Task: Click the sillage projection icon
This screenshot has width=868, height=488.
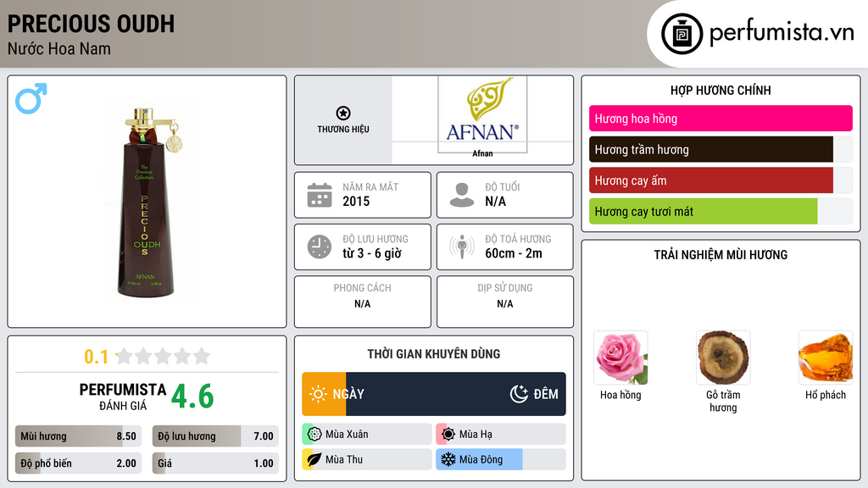Action: pyautogui.click(x=461, y=247)
